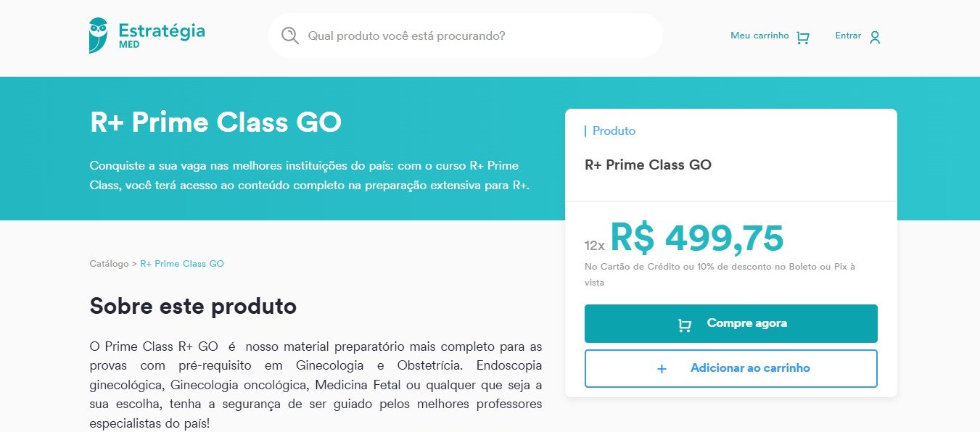Click the plus icon in Adicionar ao carrinho
Screen dimensions: 980x432
point(662,369)
